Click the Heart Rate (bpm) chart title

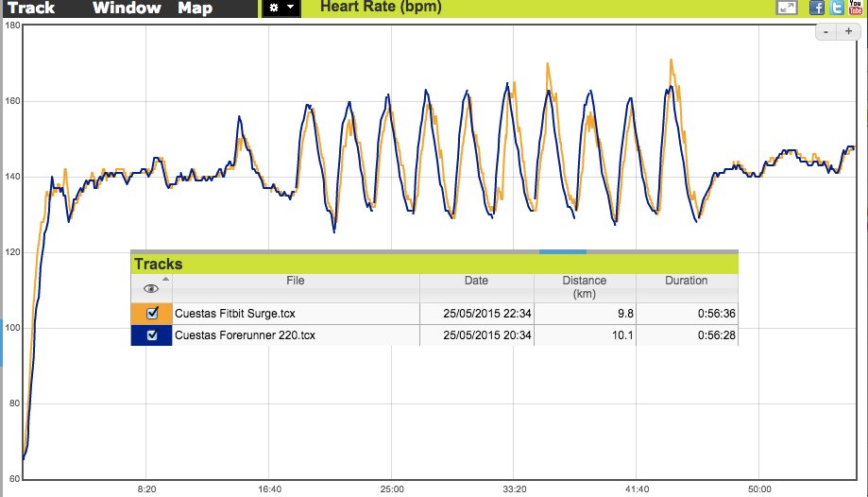(381, 8)
